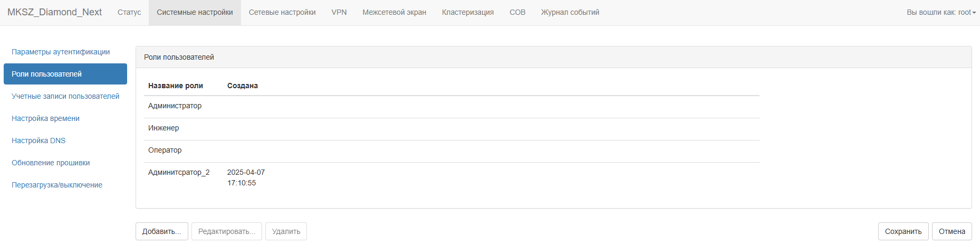Click the Добавить... button

[162, 231]
